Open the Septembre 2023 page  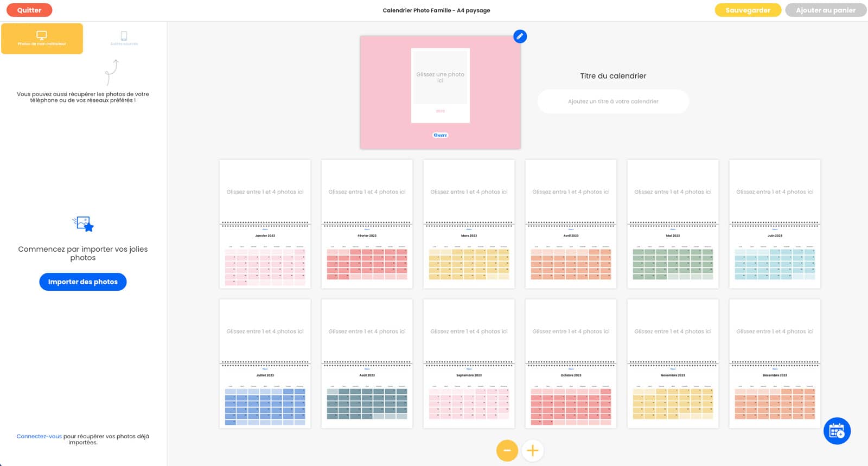469,363
